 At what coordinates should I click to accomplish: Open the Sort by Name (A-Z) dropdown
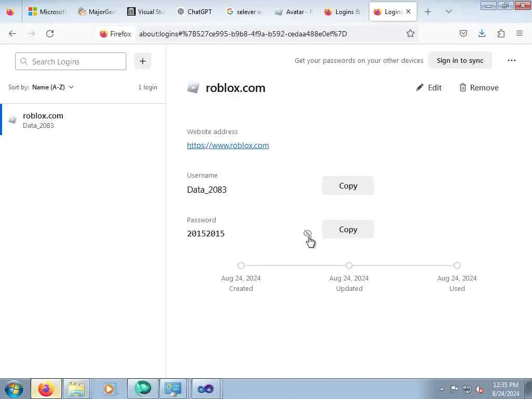[53, 87]
